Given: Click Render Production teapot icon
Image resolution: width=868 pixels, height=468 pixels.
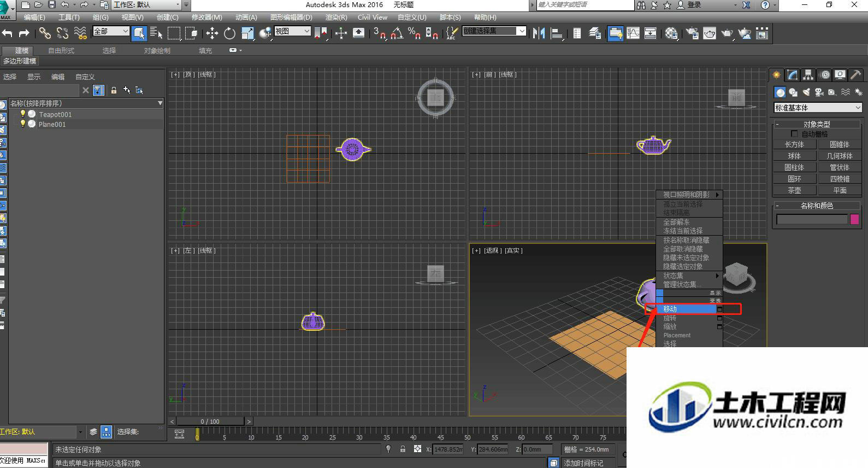Looking at the screenshot, I should point(727,33).
